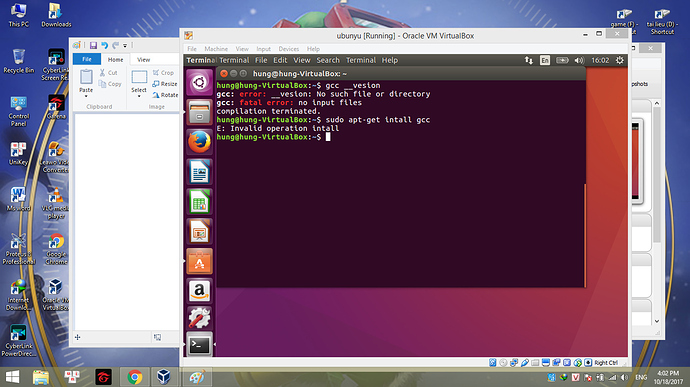Image resolution: width=690 pixels, height=387 pixels.
Task: Click Undo icon in Paint quick access
Action: (104, 45)
